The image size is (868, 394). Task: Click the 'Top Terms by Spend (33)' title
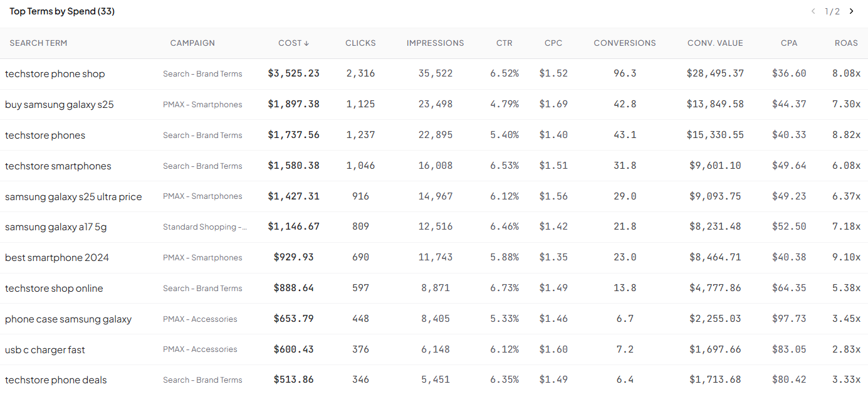pyautogui.click(x=61, y=11)
